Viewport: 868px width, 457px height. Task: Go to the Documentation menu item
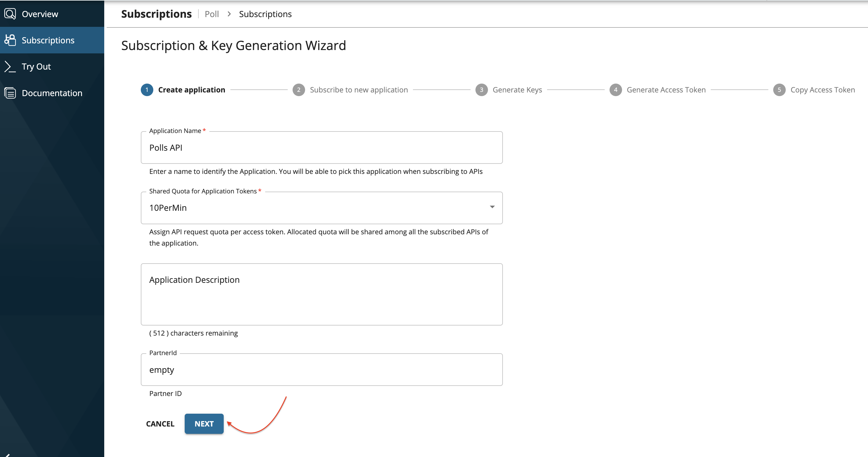[52, 93]
